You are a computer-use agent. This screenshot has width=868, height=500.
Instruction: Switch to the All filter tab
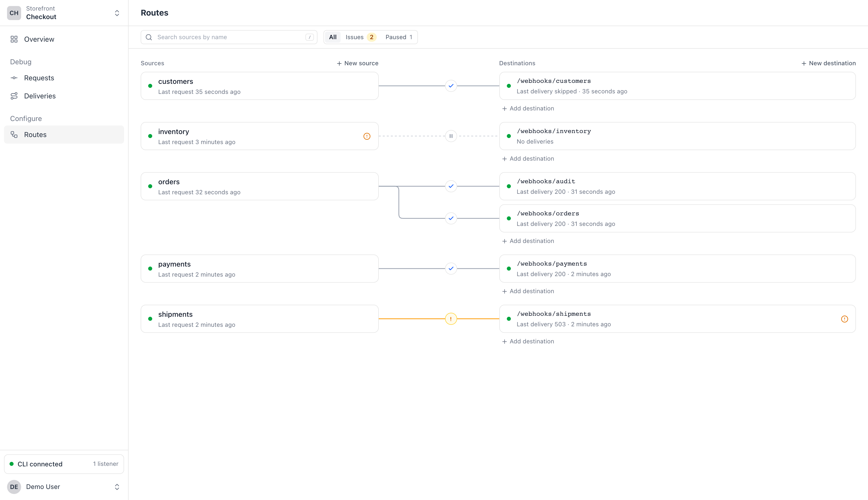click(x=333, y=37)
